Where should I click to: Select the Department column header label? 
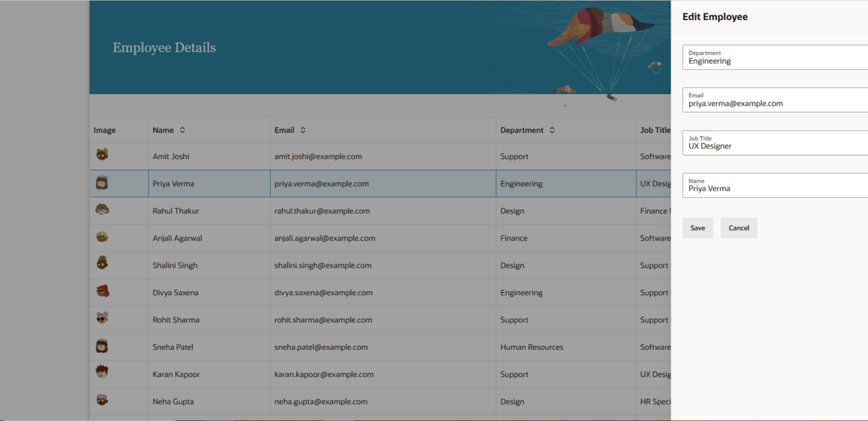(522, 130)
